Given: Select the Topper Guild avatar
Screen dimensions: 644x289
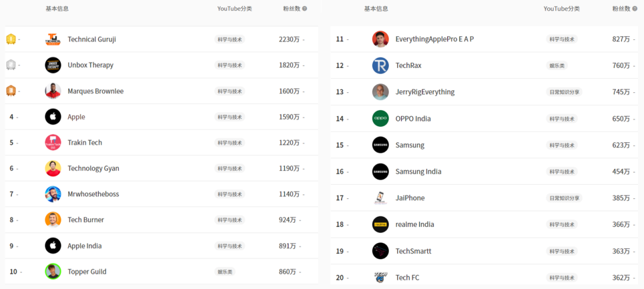Looking at the screenshot, I should point(53,271).
